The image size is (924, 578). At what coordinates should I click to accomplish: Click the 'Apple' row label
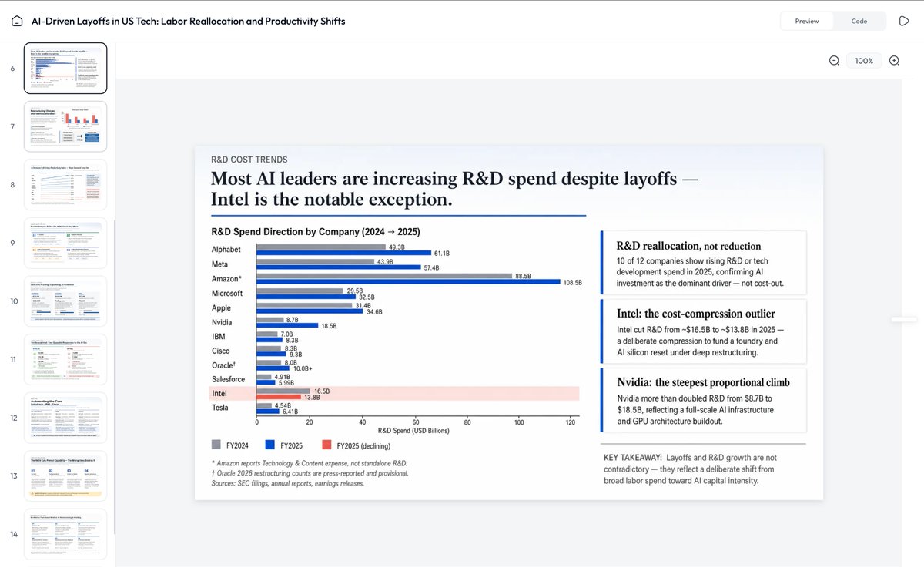click(x=221, y=307)
